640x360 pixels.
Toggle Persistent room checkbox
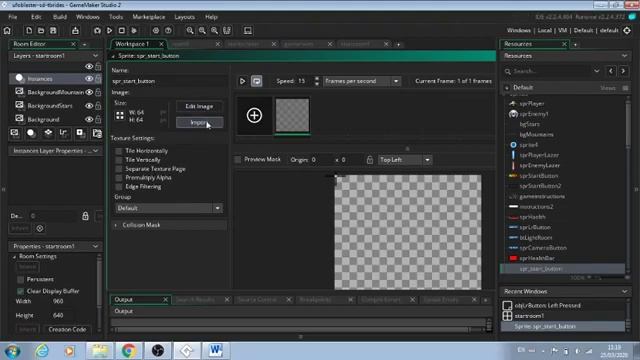pyautogui.click(x=20, y=280)
